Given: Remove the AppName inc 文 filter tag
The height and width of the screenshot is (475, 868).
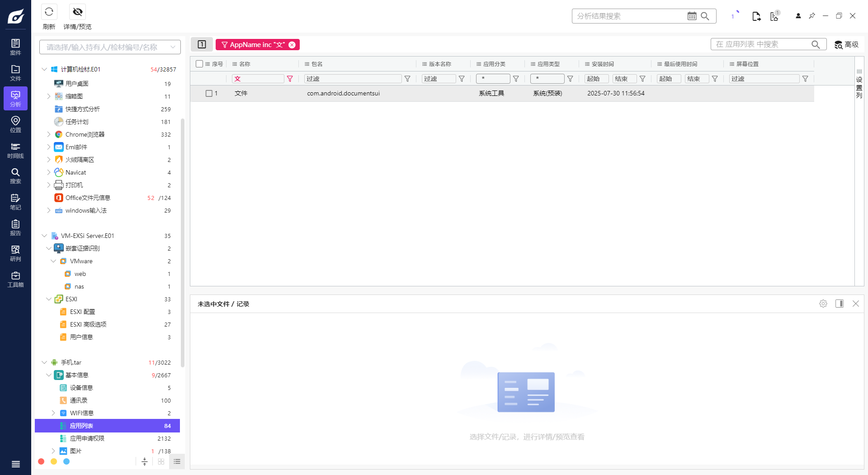Looking at the screenshot, I should point(292,44).
